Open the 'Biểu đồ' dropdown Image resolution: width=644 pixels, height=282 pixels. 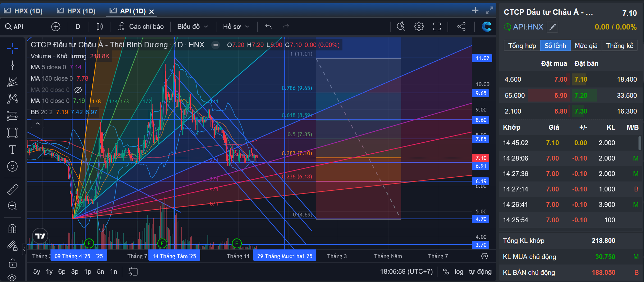pyautogui.click(x=193, y=27)
